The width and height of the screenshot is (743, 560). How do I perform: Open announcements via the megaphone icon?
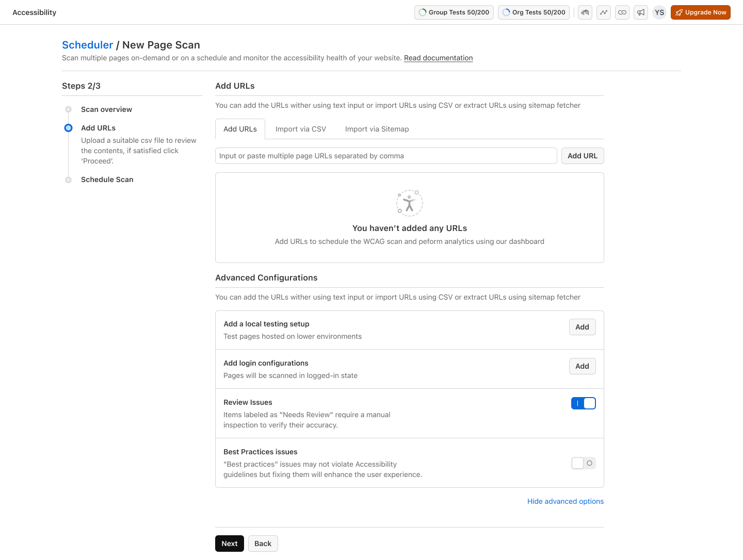[x=640, y=12]
